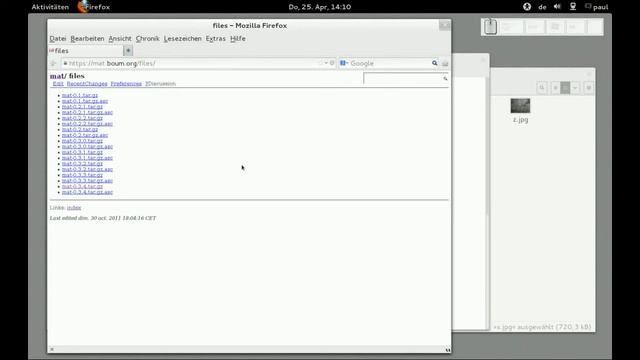Open mat-0.1.tar.gz.asc signature link
The image size is (640, 360).
point(85,101)
